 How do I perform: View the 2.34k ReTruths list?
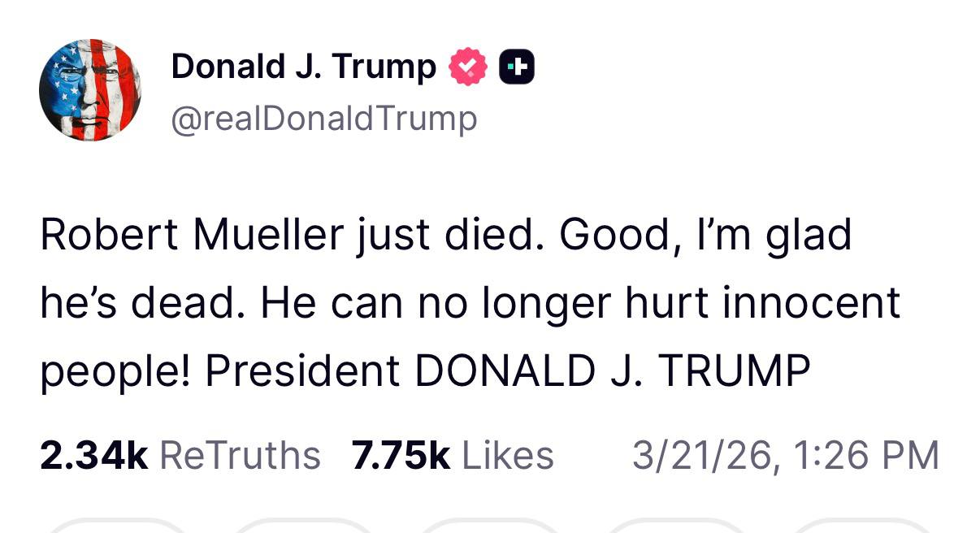tap(180, 455)
